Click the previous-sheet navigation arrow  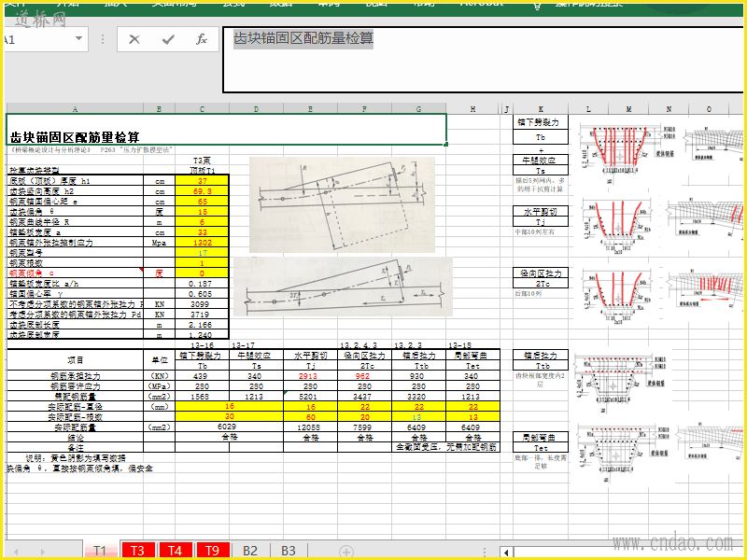pyautogui.click(x=16, y=552)
